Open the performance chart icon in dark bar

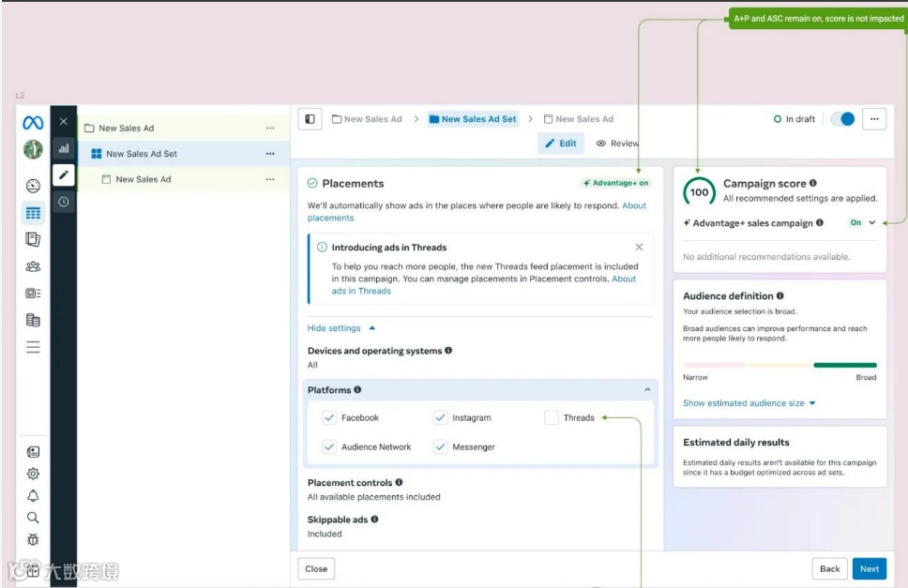point(64,148)
